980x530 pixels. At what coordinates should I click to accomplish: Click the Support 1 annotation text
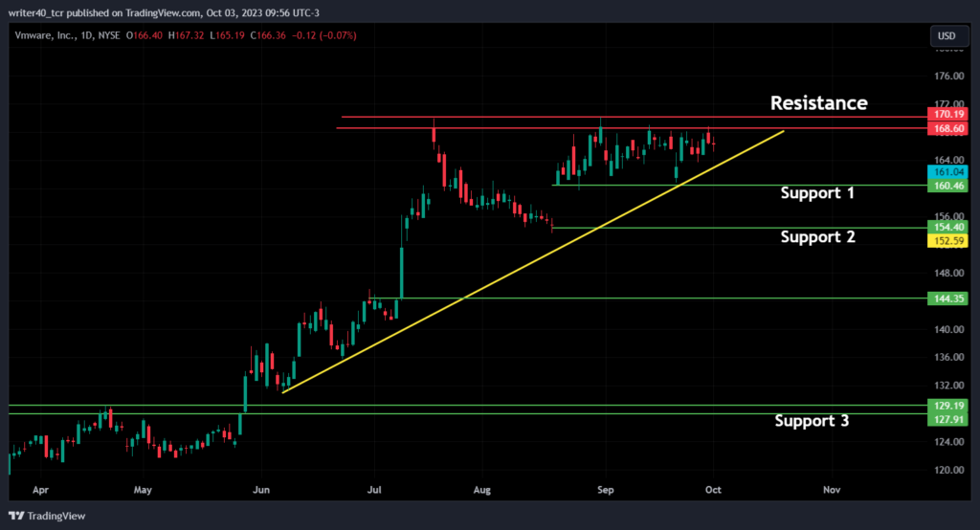(x=817, y=192)
